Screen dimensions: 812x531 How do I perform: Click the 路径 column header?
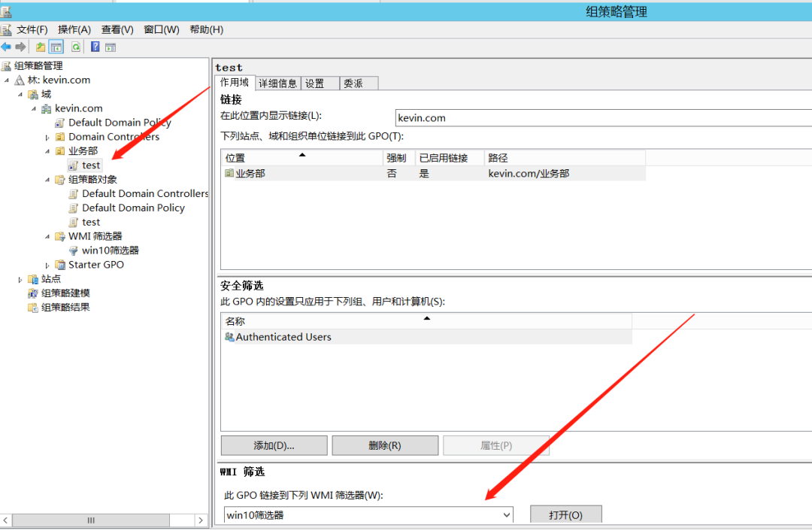coord(565,158)
